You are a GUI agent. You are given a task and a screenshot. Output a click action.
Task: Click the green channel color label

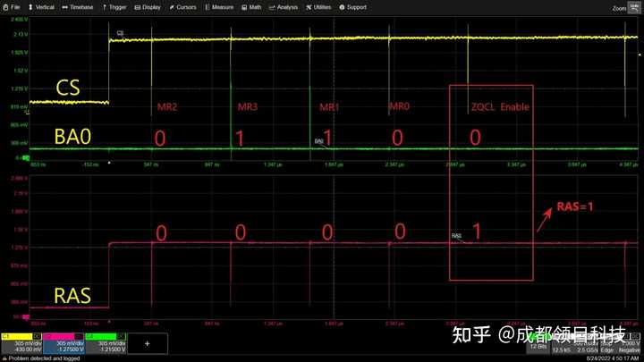(x=100, y=337)
